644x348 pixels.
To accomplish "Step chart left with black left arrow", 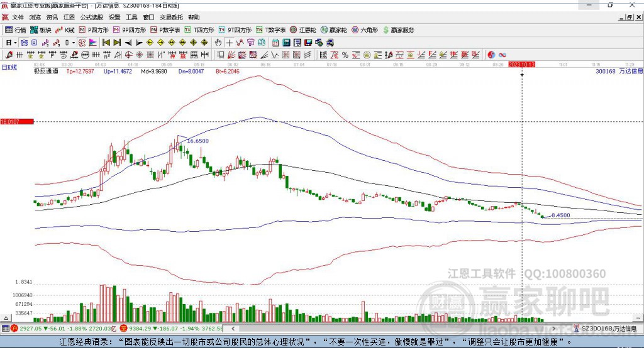I will pos(128,43).
